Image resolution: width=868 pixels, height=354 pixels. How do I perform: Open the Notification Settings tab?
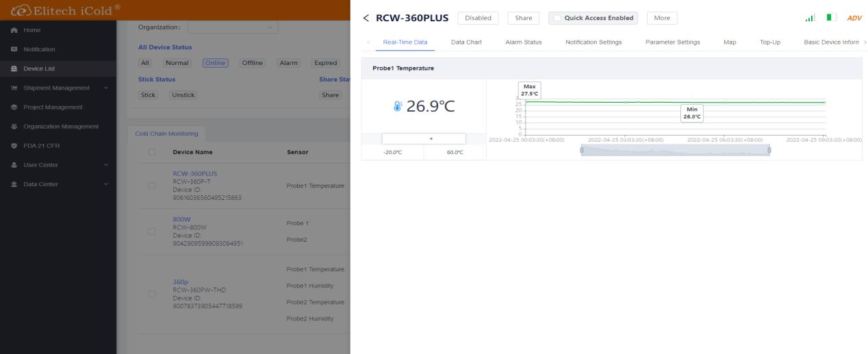pyautogui.click(x=593, y=42)
